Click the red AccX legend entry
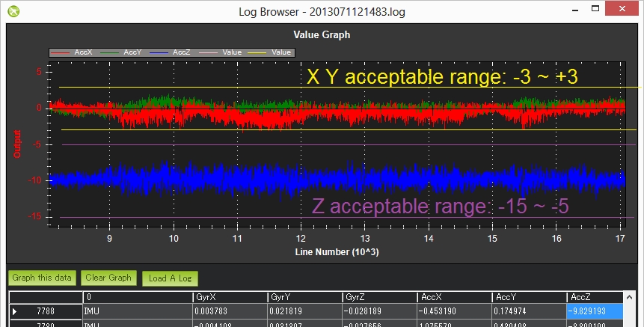The image size is (644, 327). click(73, 52)
